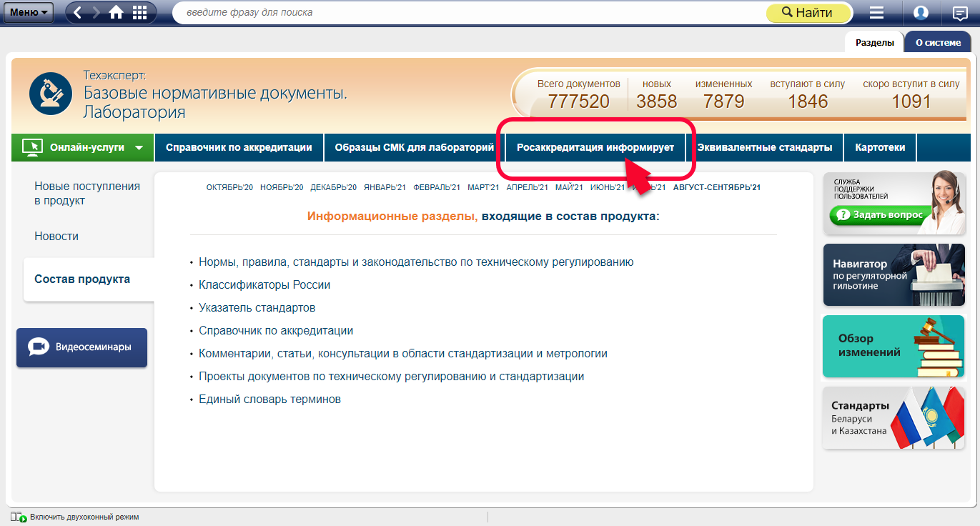Open Единый словарь терминов link
This screenshot has width=980, height=526.
[269, 400]
